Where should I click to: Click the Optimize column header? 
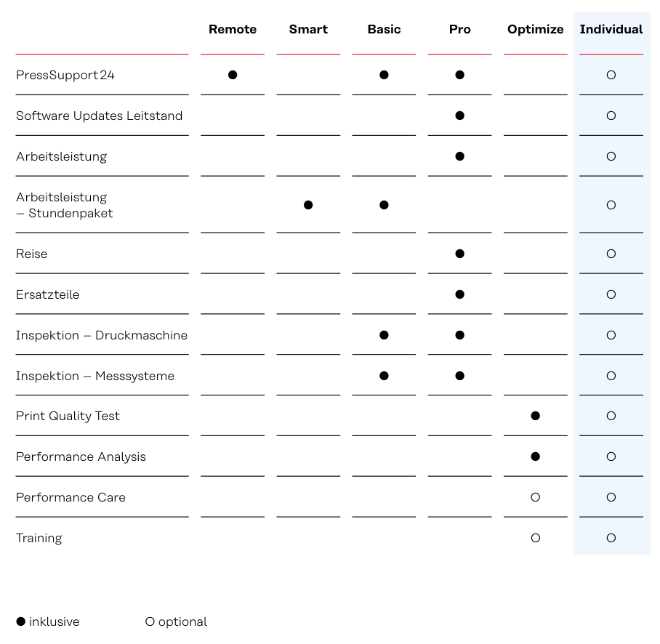536,29
